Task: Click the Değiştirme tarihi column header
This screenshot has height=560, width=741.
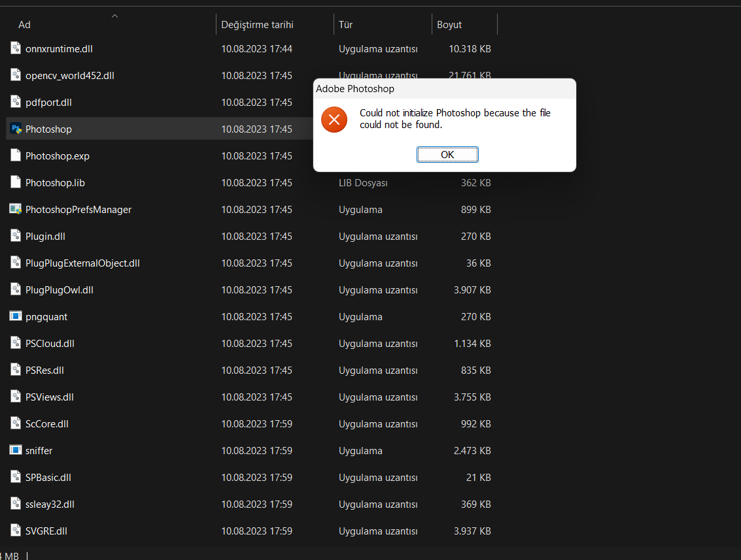Action: click(x=256, y=24)
